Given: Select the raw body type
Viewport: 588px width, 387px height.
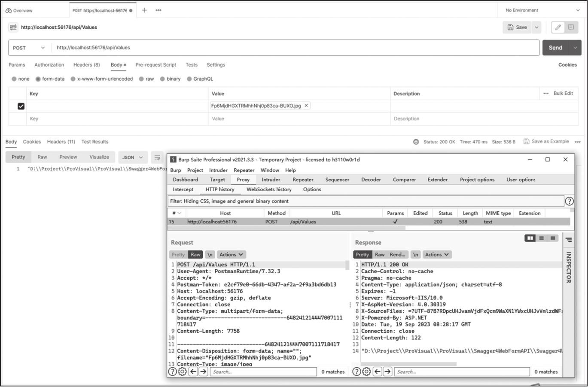Looking at the screenshot, I should pyautogui.click(x=141, y=79).
